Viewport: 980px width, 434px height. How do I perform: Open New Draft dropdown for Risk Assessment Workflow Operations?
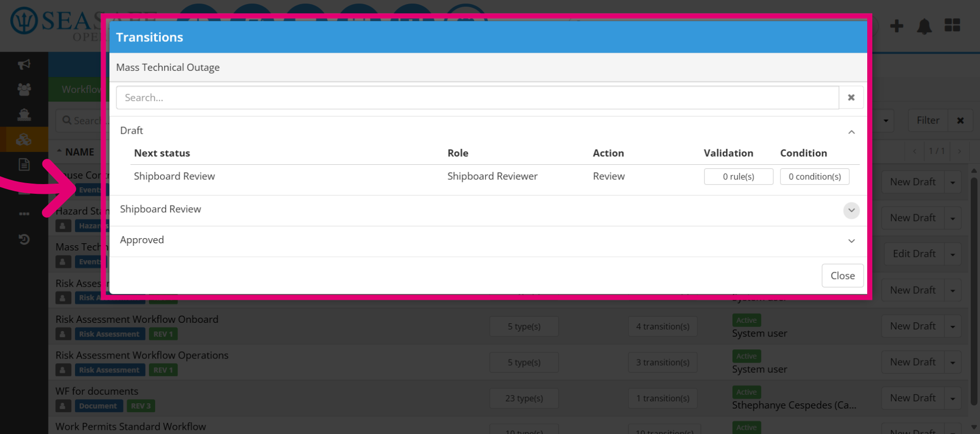(952, 363)
